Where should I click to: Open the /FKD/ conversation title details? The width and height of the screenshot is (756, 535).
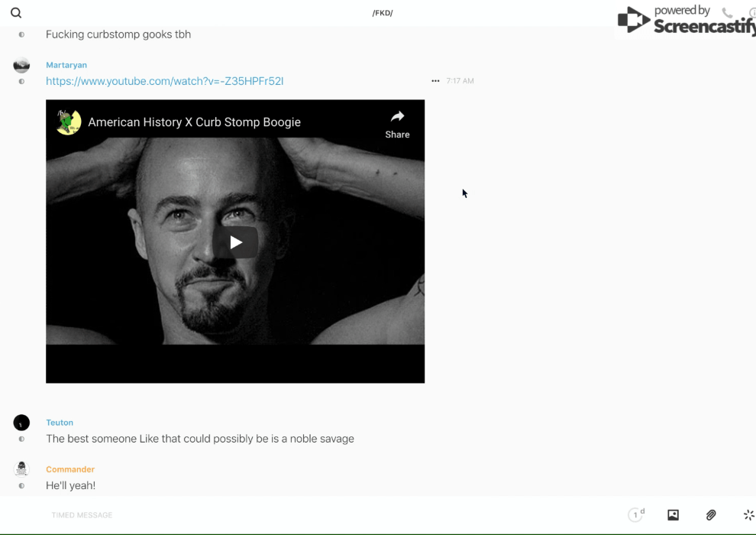click(x=383, y=13)
